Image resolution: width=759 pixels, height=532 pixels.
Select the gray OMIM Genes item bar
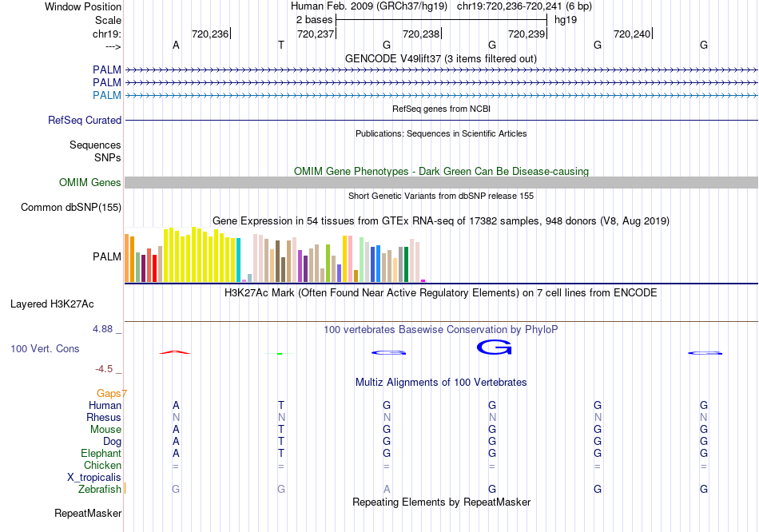(442, 182)
